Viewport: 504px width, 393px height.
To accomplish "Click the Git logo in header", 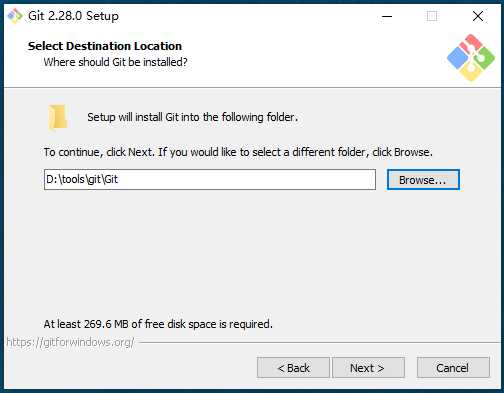I will point(471,58).
